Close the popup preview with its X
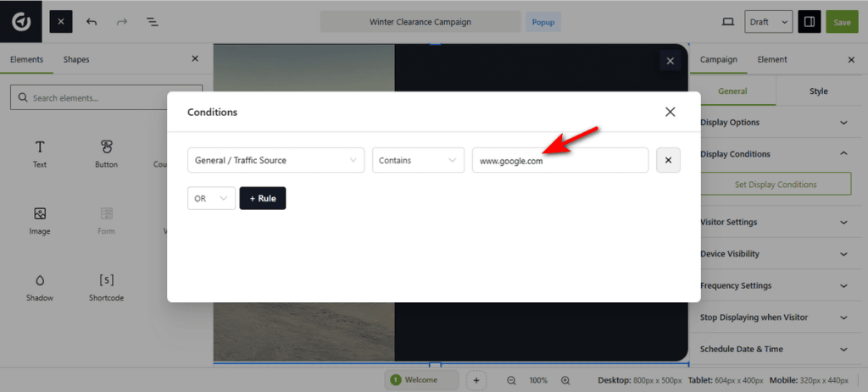The height and width of the screenshot is (392, 868). tap(670, 61)
